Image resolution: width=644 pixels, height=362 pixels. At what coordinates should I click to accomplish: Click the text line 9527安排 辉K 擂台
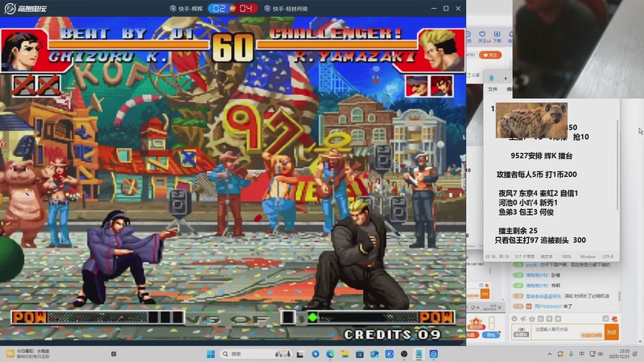coord(541,155)
